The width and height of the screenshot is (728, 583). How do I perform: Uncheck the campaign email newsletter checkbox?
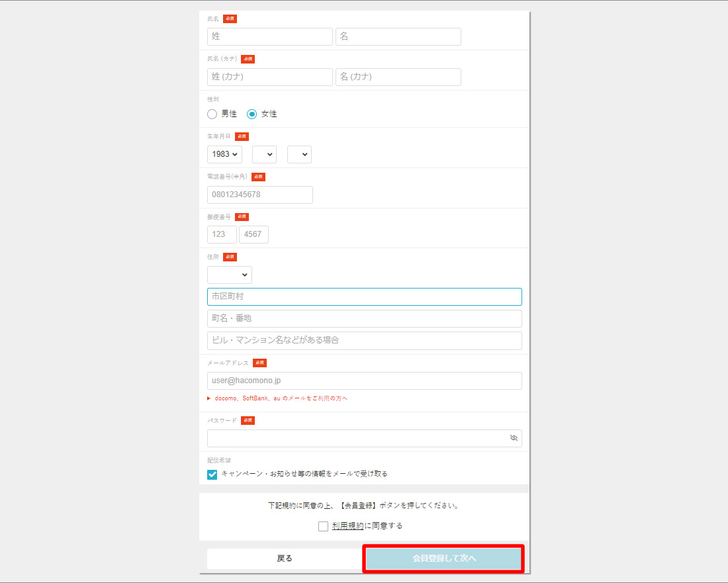coord(212,474)
